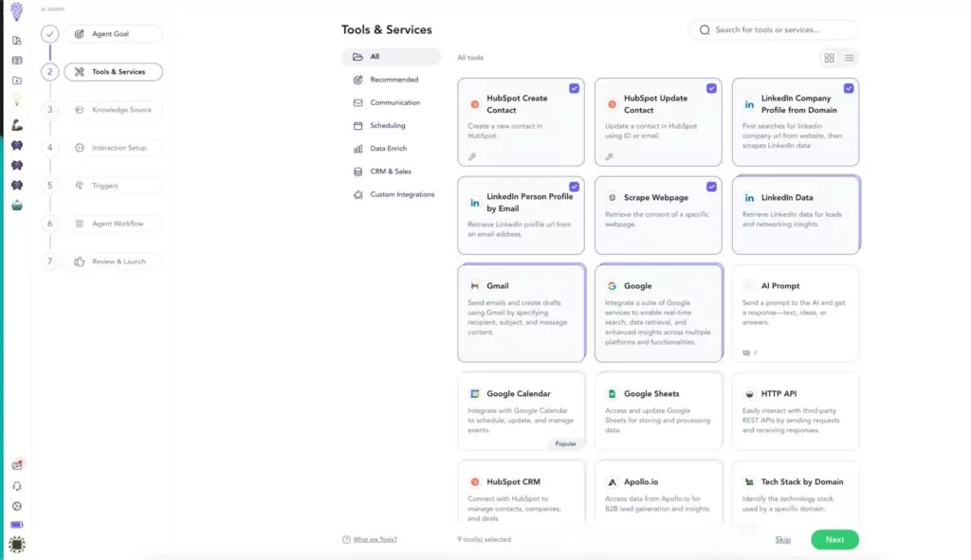
Task: Click the Skip link
Action: pos(782,539)
